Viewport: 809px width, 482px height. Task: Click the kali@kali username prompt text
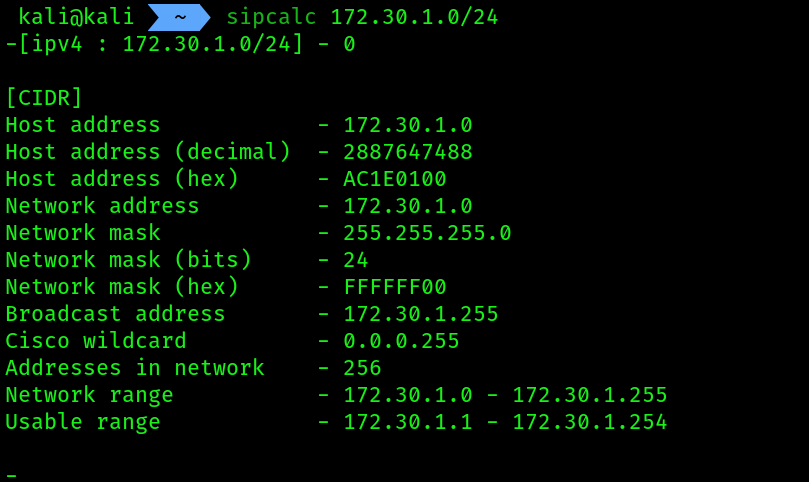[76, 17]
